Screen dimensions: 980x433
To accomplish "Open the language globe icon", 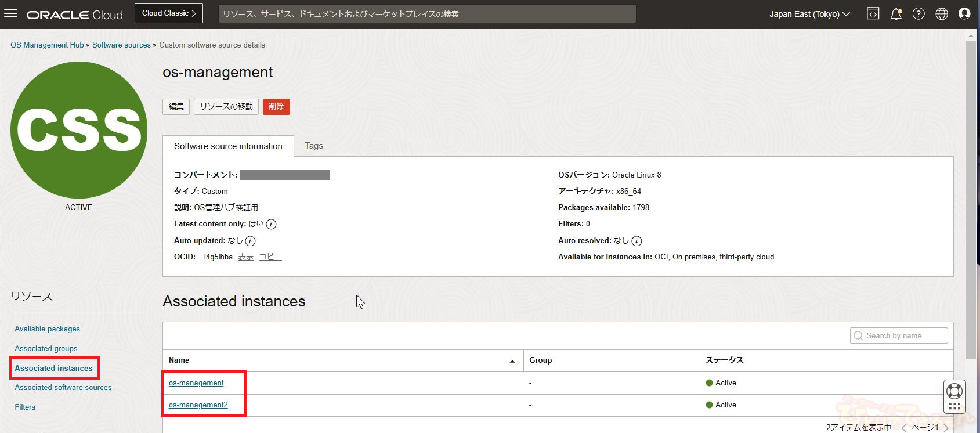I will coord(942,14).
